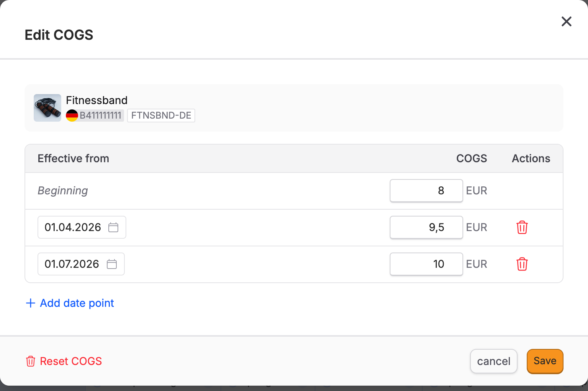Click the Fitnessband product thumbnail

tap(47, 108)
